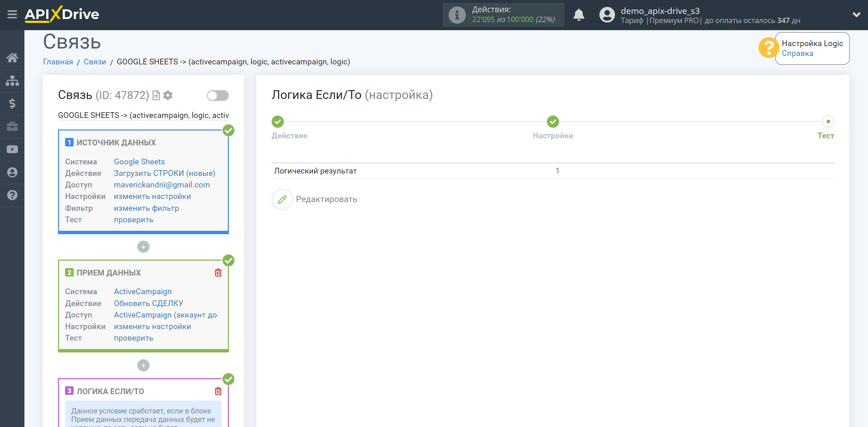Screen dimensions: 868x427
Task: Click the ApiX-Drive logo
Action: [x=62, y=15]
